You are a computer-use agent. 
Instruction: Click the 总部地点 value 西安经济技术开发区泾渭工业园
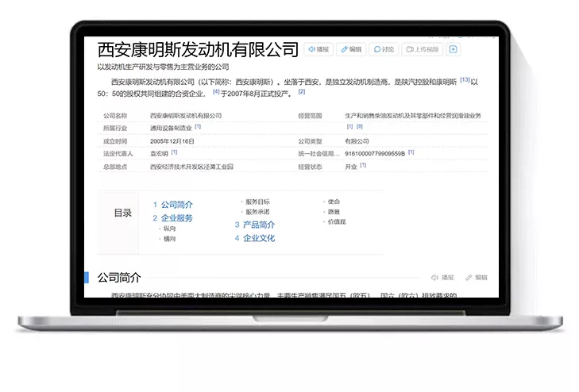[191, 167]
